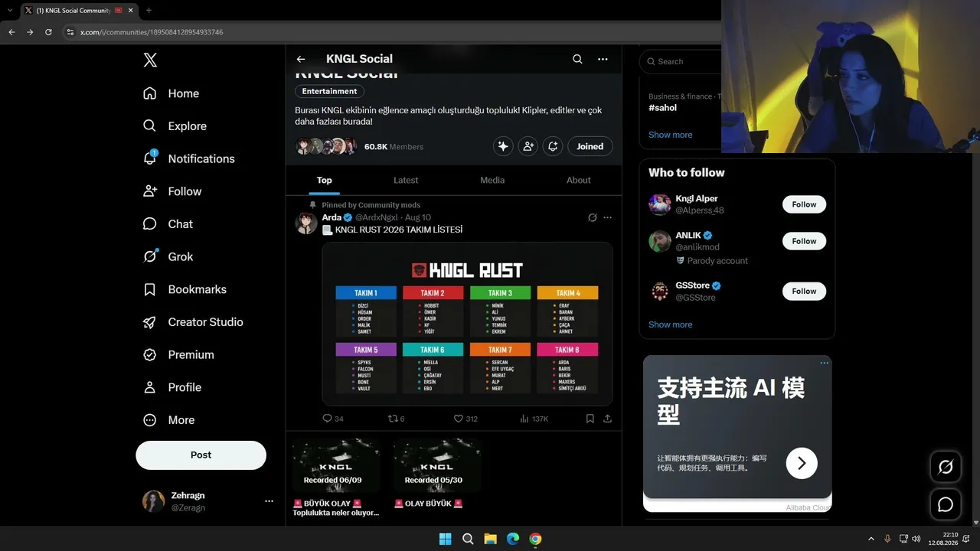Follow GSStore

(804, 291)
